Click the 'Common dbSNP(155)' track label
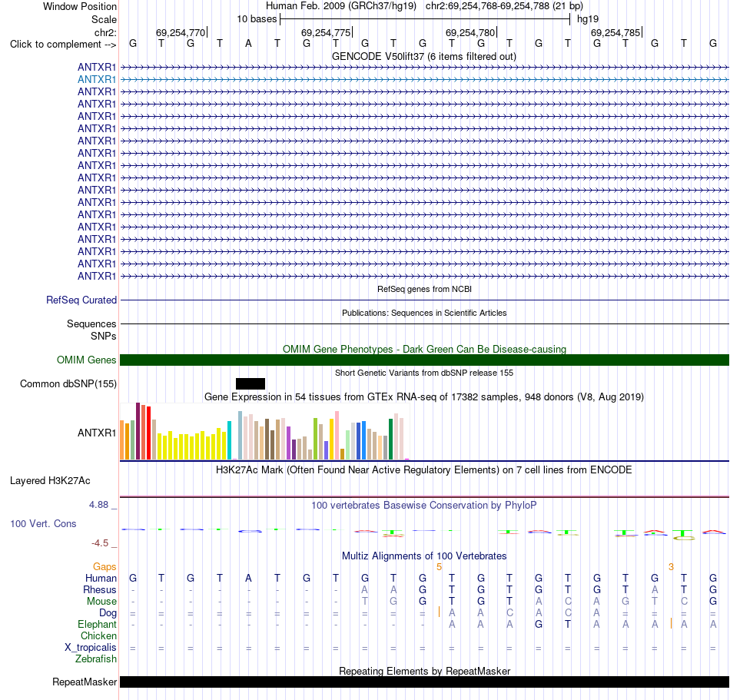 click(68, 384)
